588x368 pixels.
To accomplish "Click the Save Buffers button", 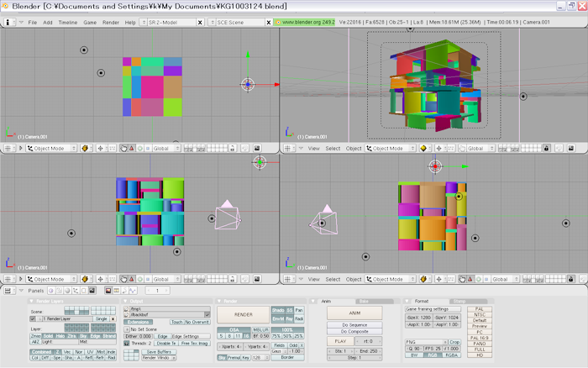I will click(159, 352).
